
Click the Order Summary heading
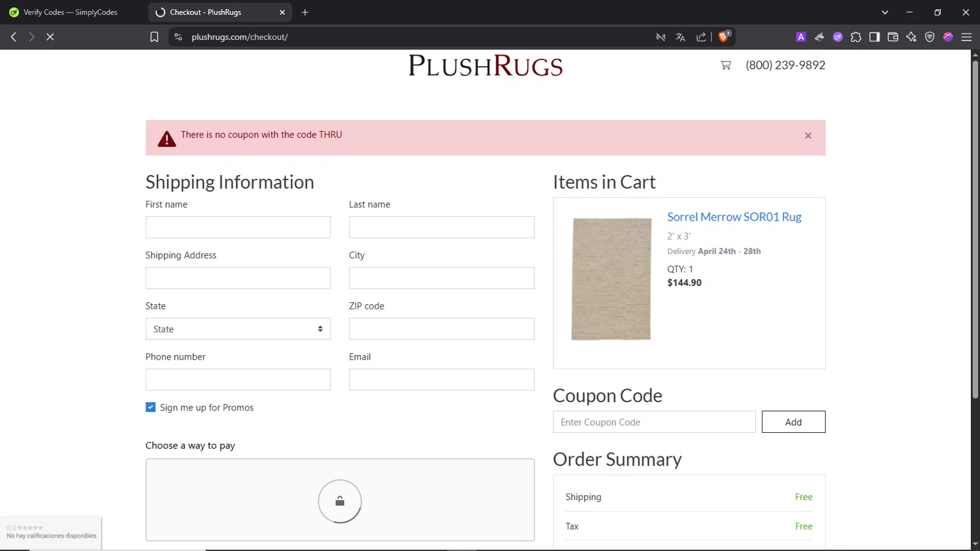[617, 460]
